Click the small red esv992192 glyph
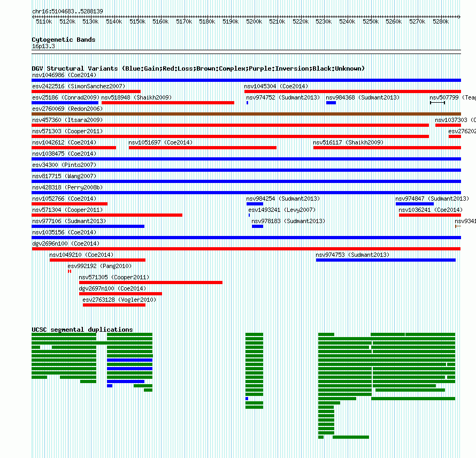 pyautogui.click(x=70, y=271)
